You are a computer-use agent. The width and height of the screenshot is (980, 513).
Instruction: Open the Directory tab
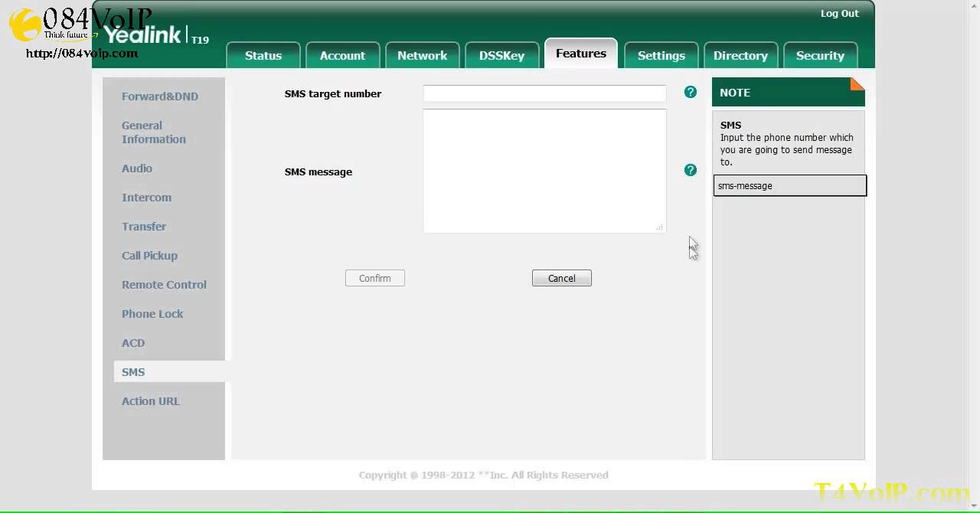point(740,55)
